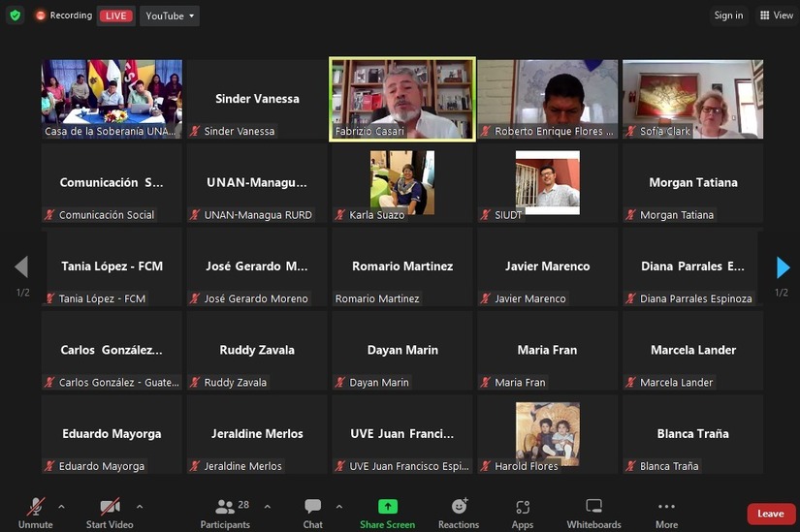Viewport: 800px width, 532px height.
Task: Open the Whiteboards icon
Action: coord(593,507)
